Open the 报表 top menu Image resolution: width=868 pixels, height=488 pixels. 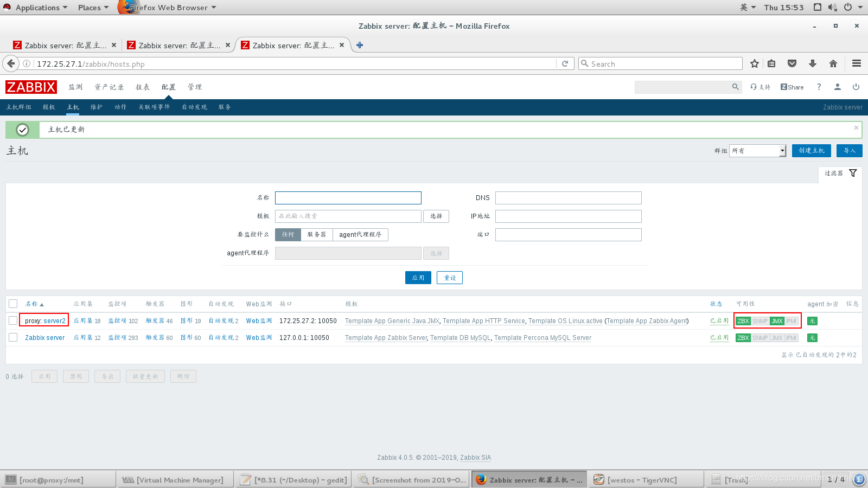pos(143,87)
